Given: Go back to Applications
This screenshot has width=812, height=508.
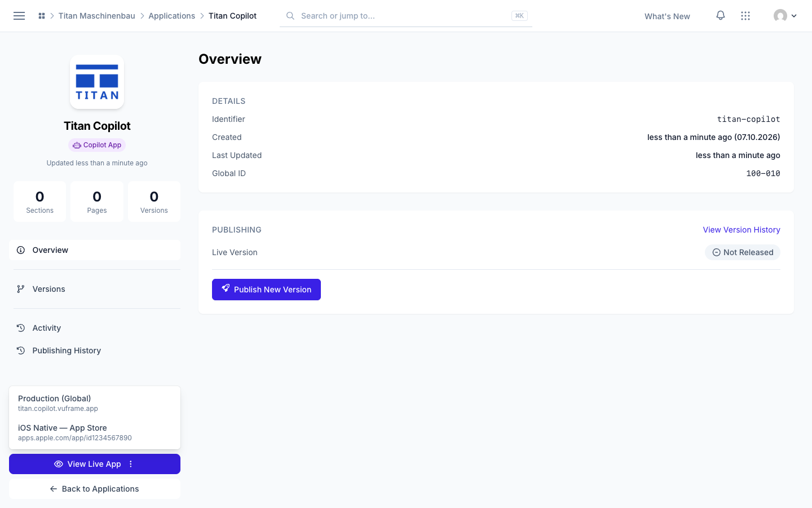Looking at the screenshot, I should [95, 489].
